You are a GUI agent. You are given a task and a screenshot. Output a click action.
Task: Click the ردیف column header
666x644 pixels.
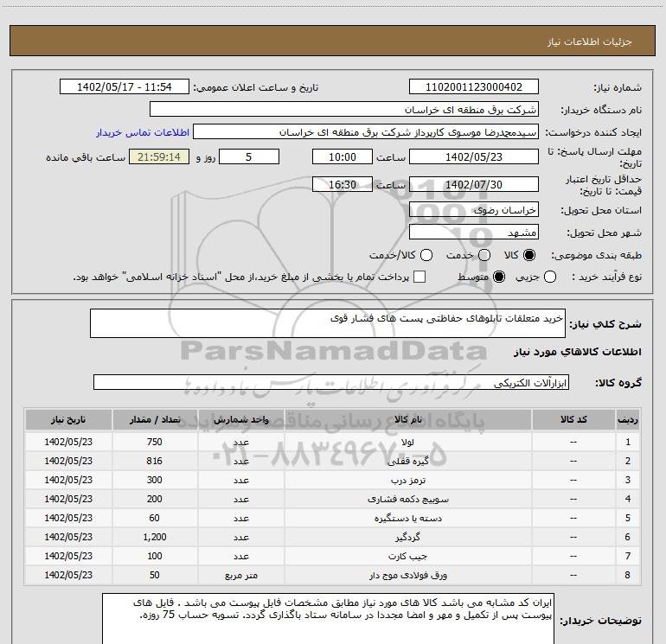tap(628, 419)
